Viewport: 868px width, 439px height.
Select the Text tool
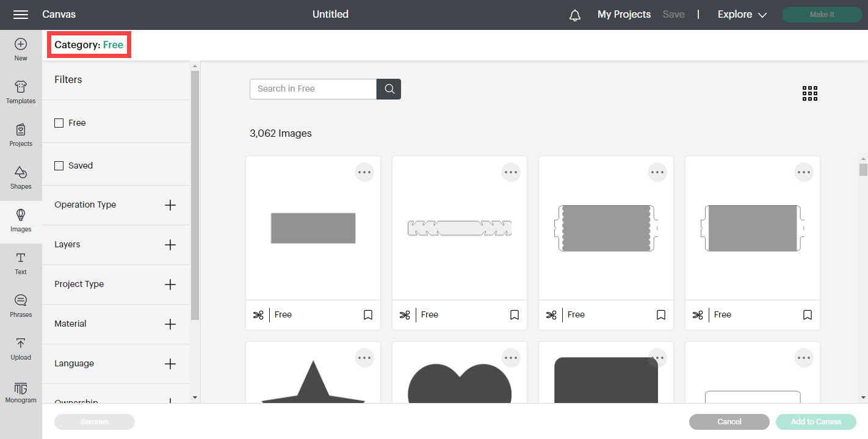[x=21, y=263]
